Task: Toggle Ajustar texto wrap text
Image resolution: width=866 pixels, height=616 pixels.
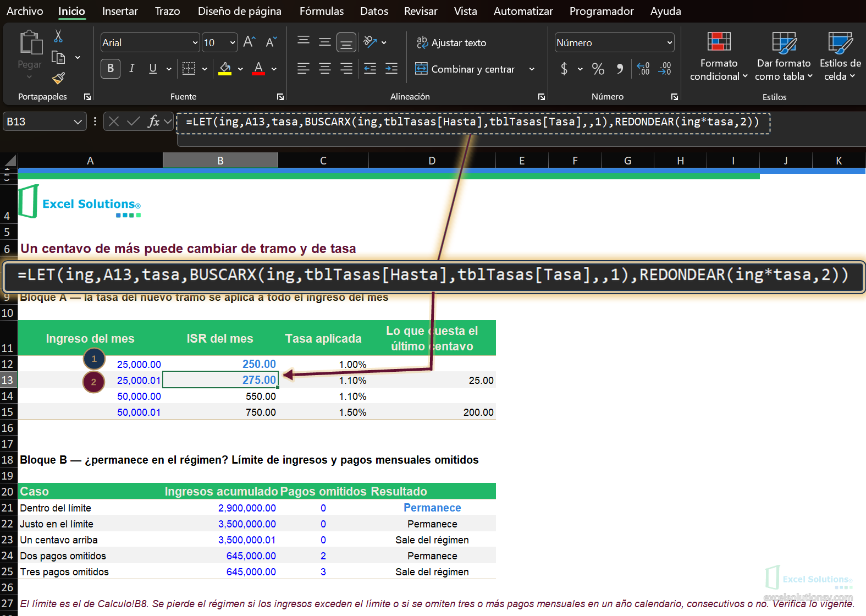Action: (x=451, y=42)
